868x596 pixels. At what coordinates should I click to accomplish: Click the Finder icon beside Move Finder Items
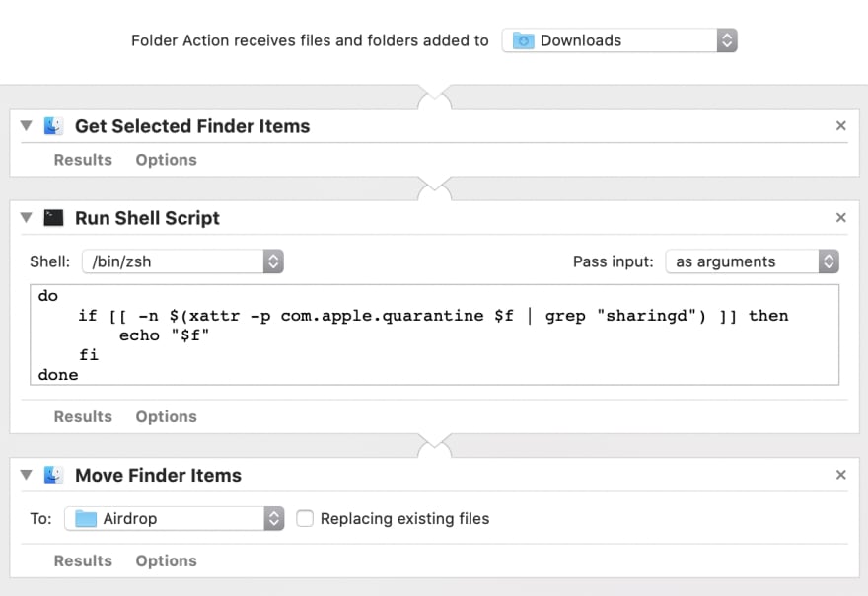53,475
